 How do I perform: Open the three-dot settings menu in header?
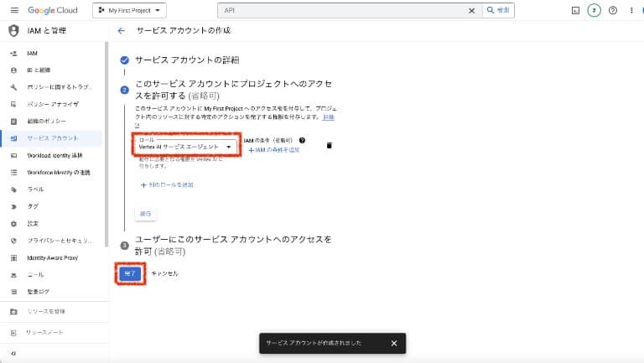pos(631,11)
